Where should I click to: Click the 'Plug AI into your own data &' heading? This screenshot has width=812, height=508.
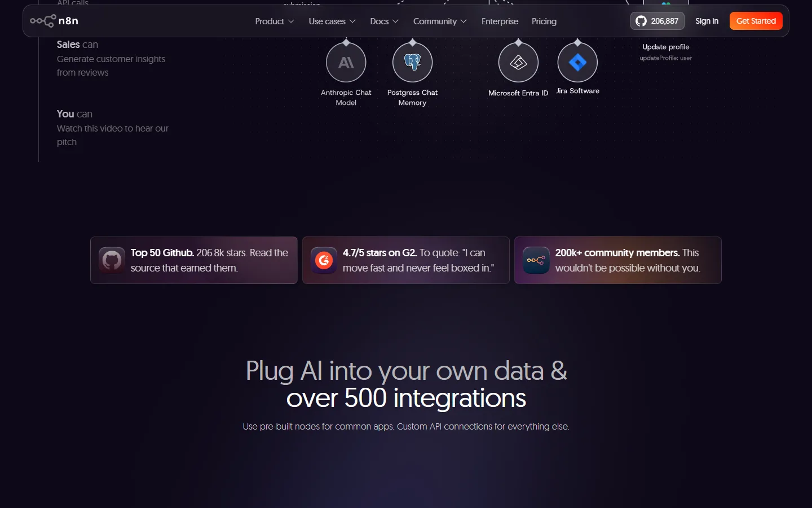[406, 371]
